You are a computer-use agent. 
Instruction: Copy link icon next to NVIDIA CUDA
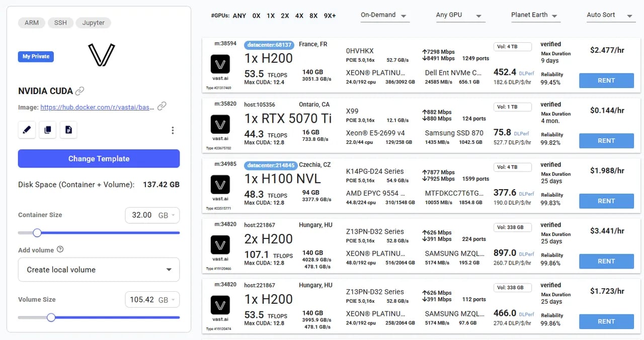pyautogui.click(x=79, y=91)
